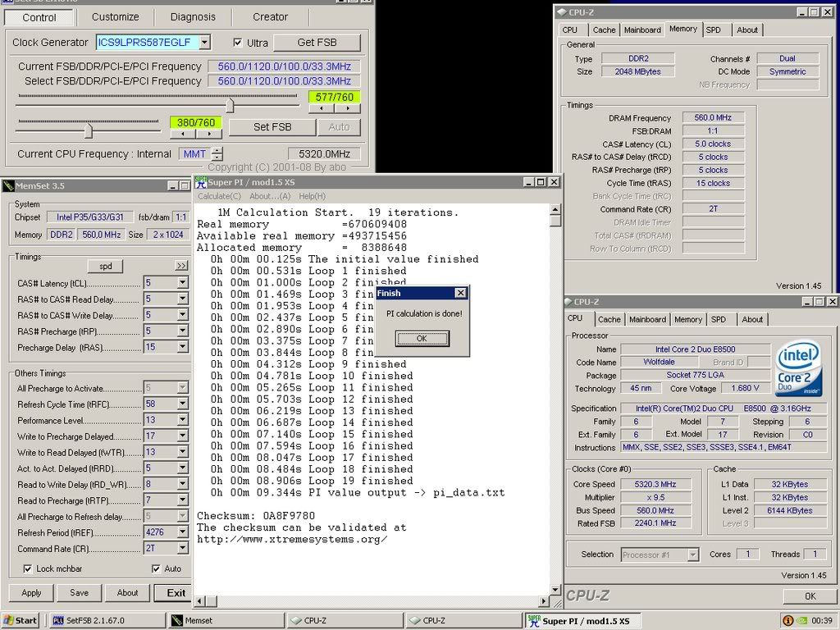Open the RAS# Precharge (tRP) dropdown in MemSet
Screen dimensions: 840x630
pyautogui.click(x=183, y=331)
